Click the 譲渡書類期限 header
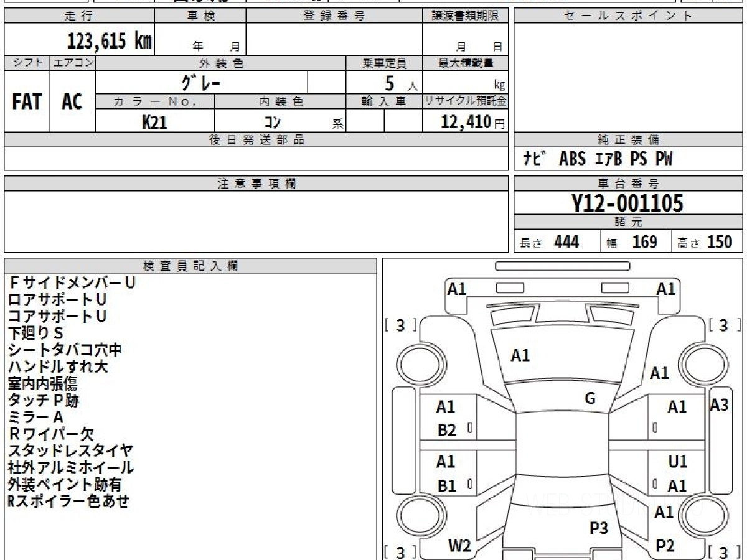This screenshot has height=560, width=747. point(465,16)
